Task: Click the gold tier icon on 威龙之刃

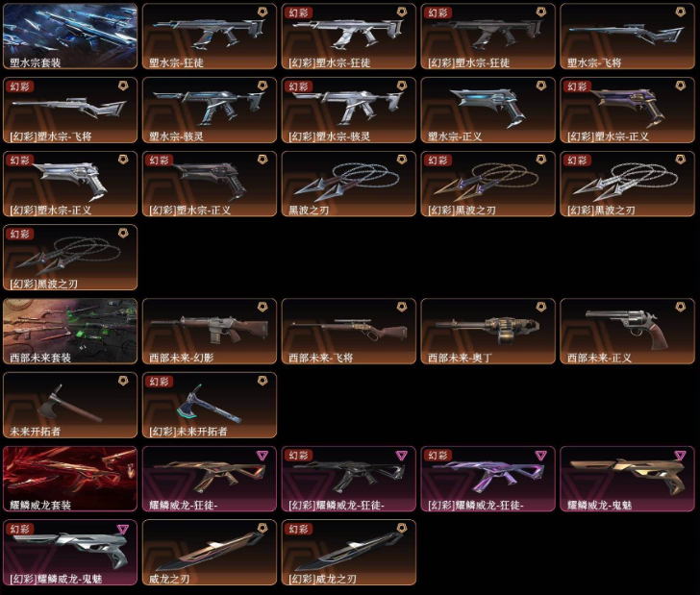Action: [262, 528]
